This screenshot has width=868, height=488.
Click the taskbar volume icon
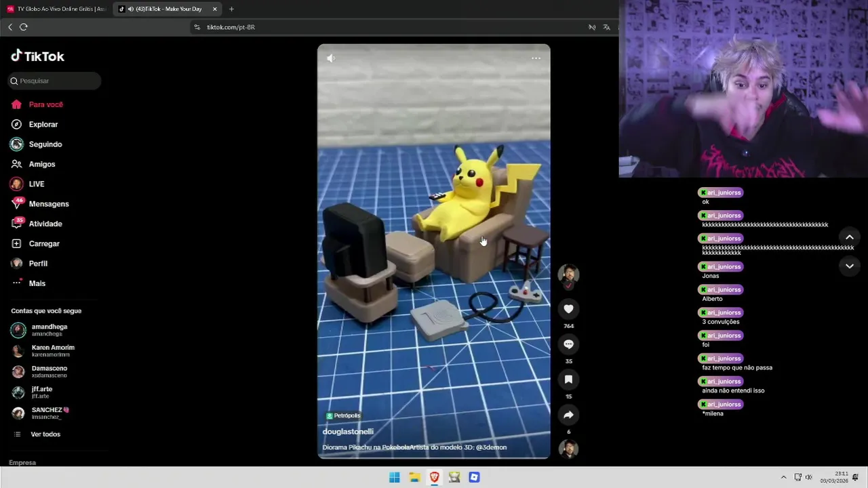point(808,477)
